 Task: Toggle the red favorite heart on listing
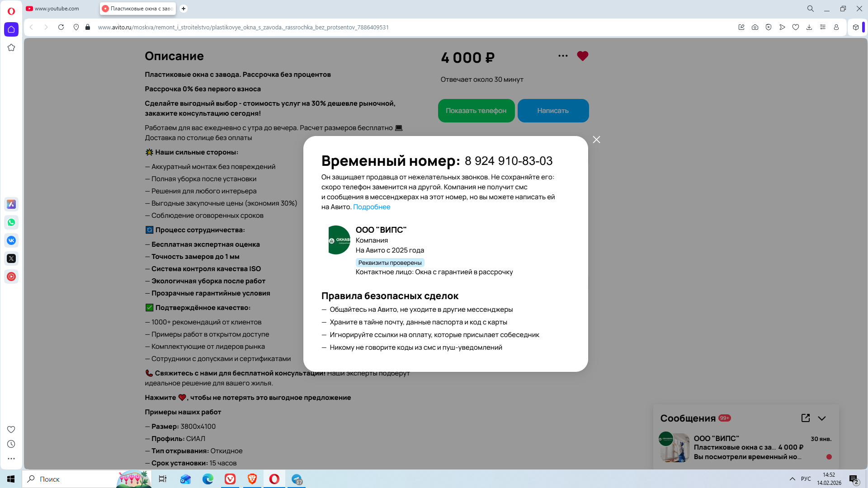[x=582, y=56]
